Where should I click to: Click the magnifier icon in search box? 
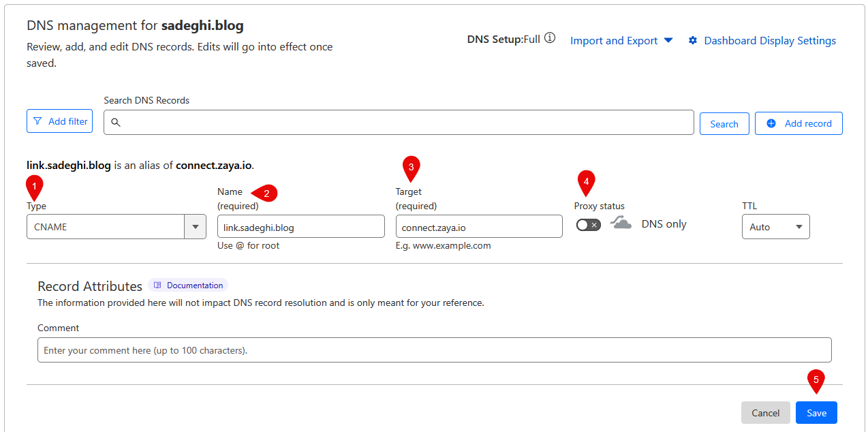point(116,123)
